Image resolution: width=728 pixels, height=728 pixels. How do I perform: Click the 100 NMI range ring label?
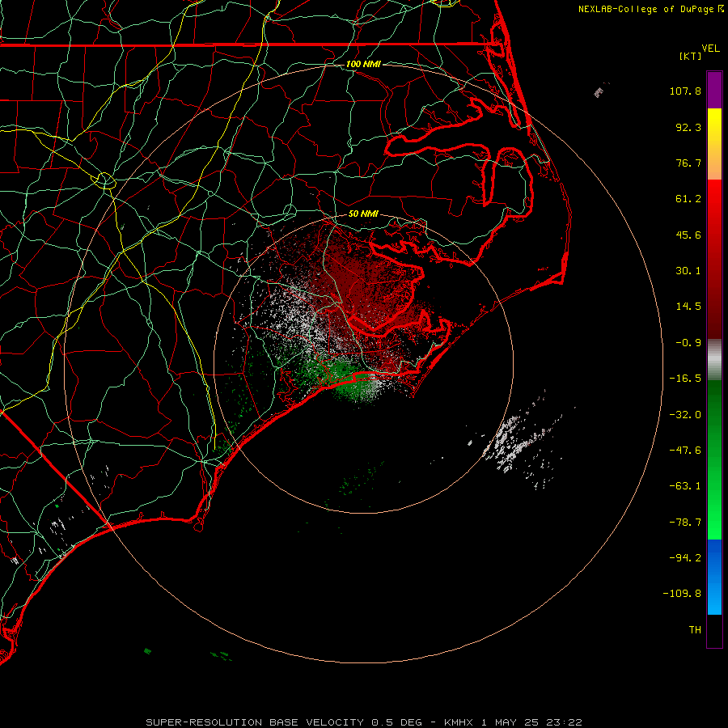click(x=363, y=64)
